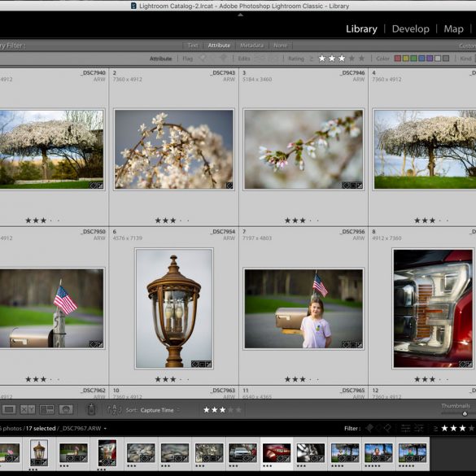
Task: Select the lamp post filmstrip thumbnail
Action: point(39,452)
